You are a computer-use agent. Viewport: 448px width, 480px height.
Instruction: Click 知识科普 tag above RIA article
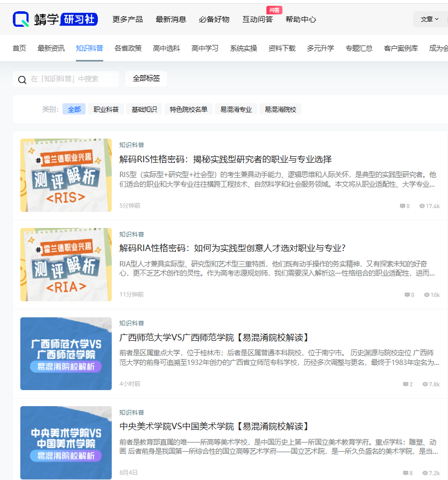132,234
